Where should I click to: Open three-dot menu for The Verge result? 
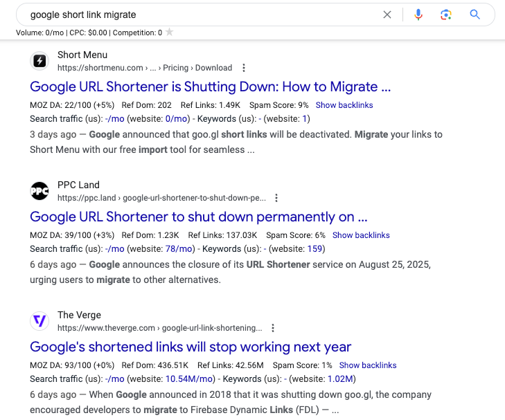[x=273, y=328]
